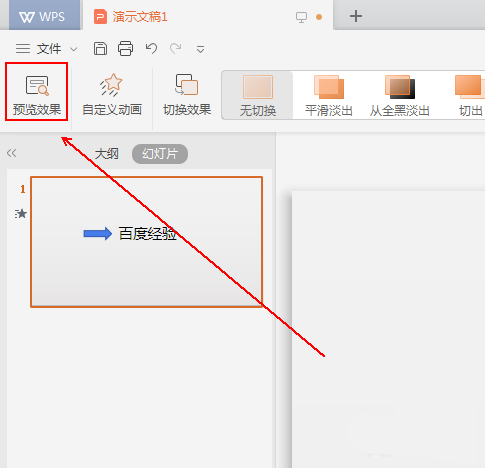Choose the 切出 transition
Viewport: 485px width, 468px height.
coord(470,96)
